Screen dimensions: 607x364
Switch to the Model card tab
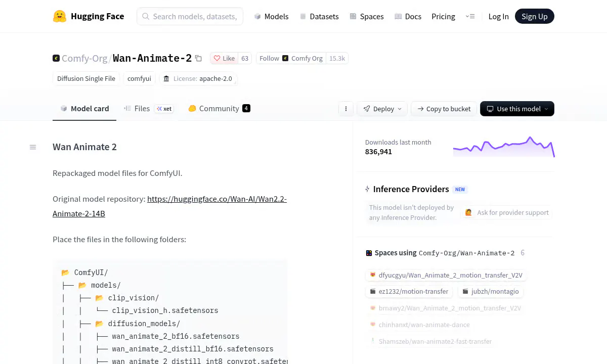[x=84, y=109]
